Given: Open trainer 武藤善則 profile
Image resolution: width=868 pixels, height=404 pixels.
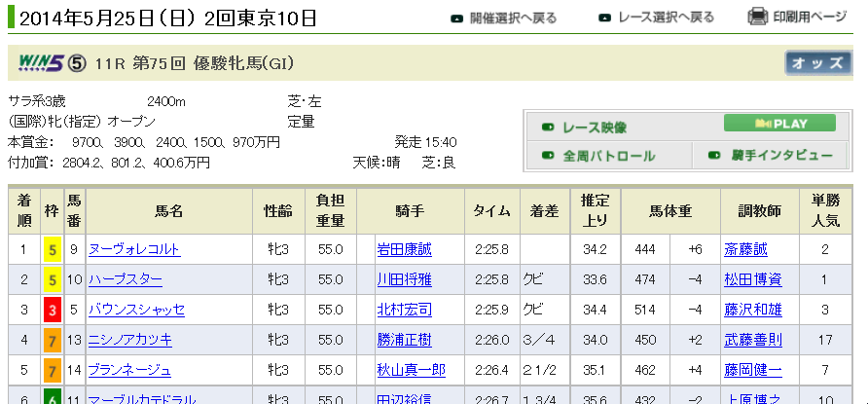Looking at the screenshot, I should (753, 339).
